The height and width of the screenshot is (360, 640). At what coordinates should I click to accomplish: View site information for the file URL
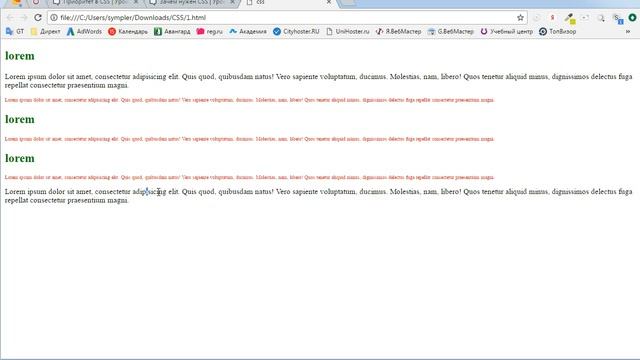[x=54, y=18]
